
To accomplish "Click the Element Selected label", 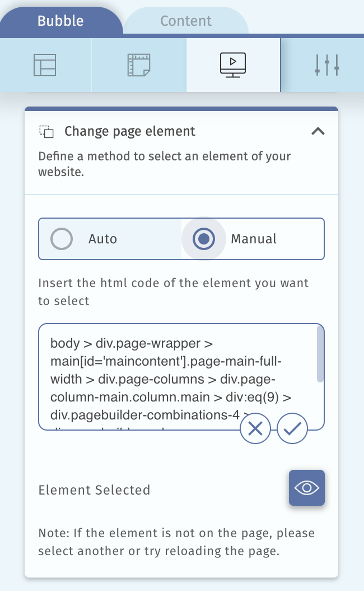I will [94, 490].
